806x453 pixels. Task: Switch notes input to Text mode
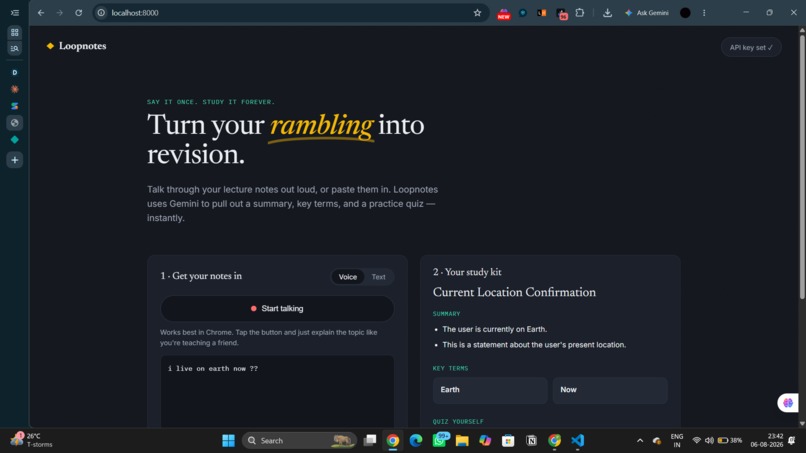click(x=378, y=277)
